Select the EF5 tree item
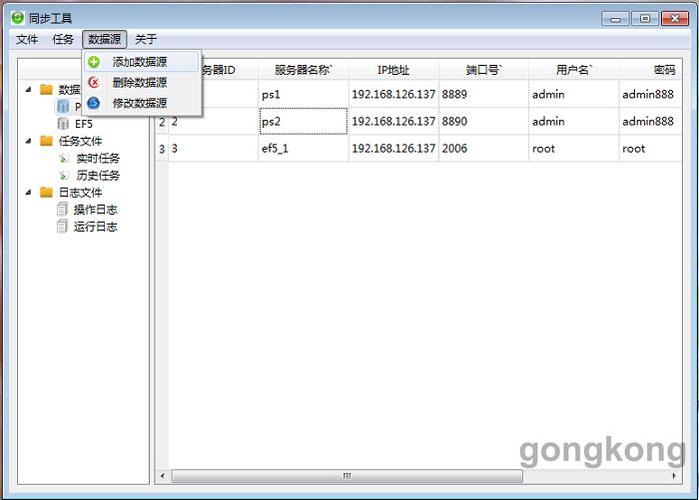699x500 pixels. [x=83, y=124]
